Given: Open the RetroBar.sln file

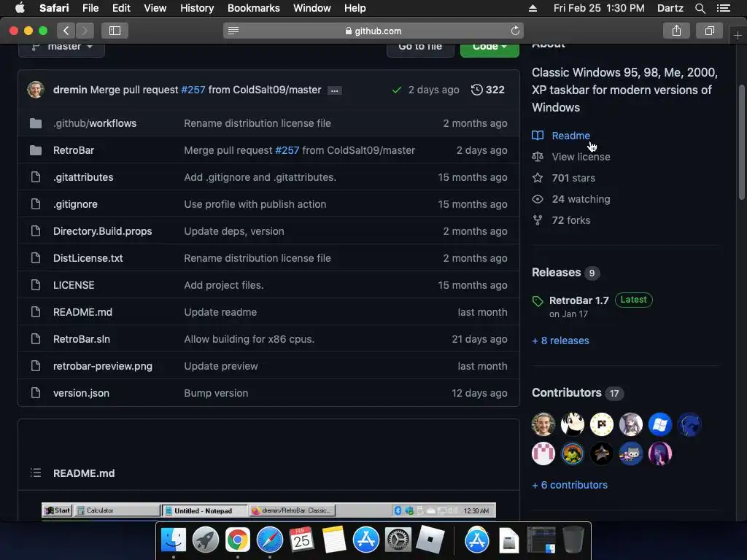Looking at the screenshot, I should tap(82, 339).
